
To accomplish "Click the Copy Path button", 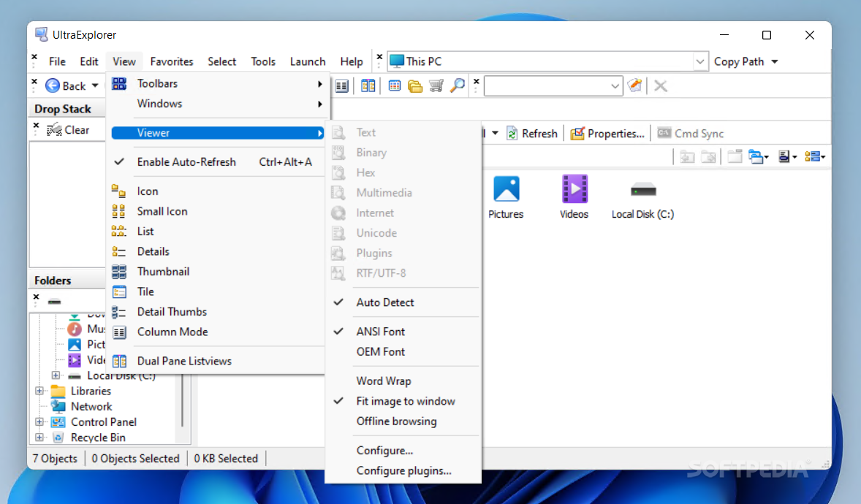I will tap(738, 61).
